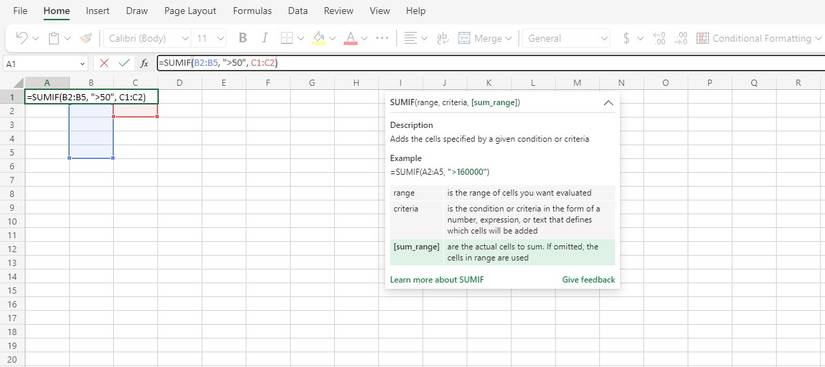Switch to the Page Layout tab
The image size is (825, 367).
pyautogui.click(x=190, y=11)
